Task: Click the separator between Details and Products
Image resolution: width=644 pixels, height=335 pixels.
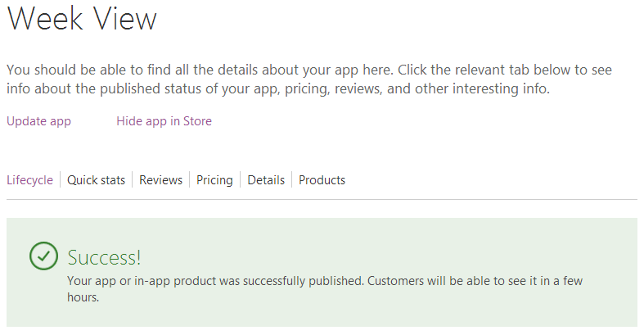Action: point(291,179)
